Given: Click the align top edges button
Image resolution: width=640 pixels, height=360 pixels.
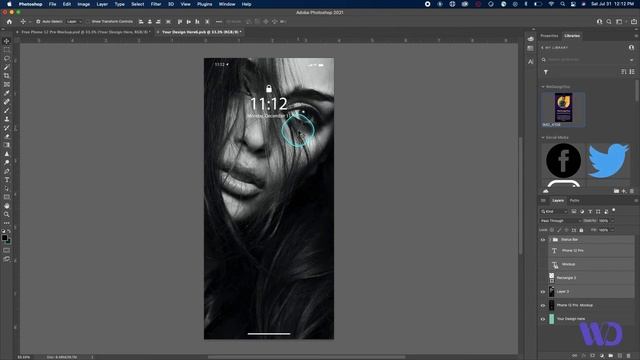Looking at the screenshot, I should [180, 22].
